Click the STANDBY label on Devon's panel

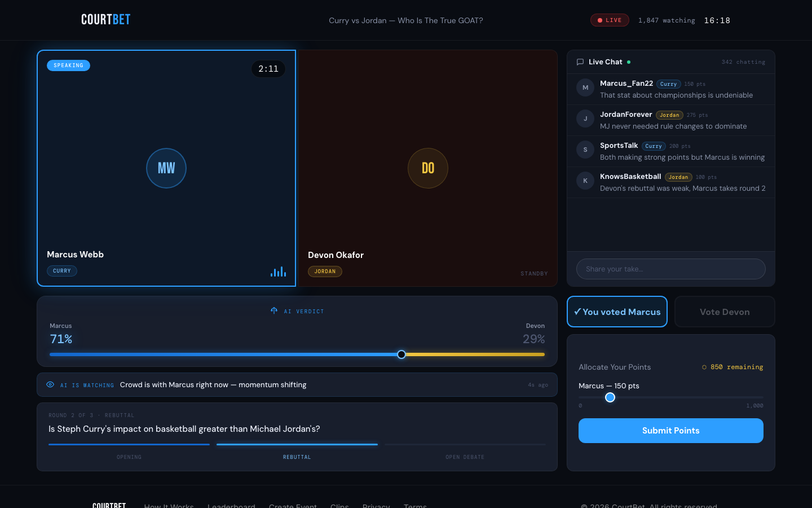point(534,274)
